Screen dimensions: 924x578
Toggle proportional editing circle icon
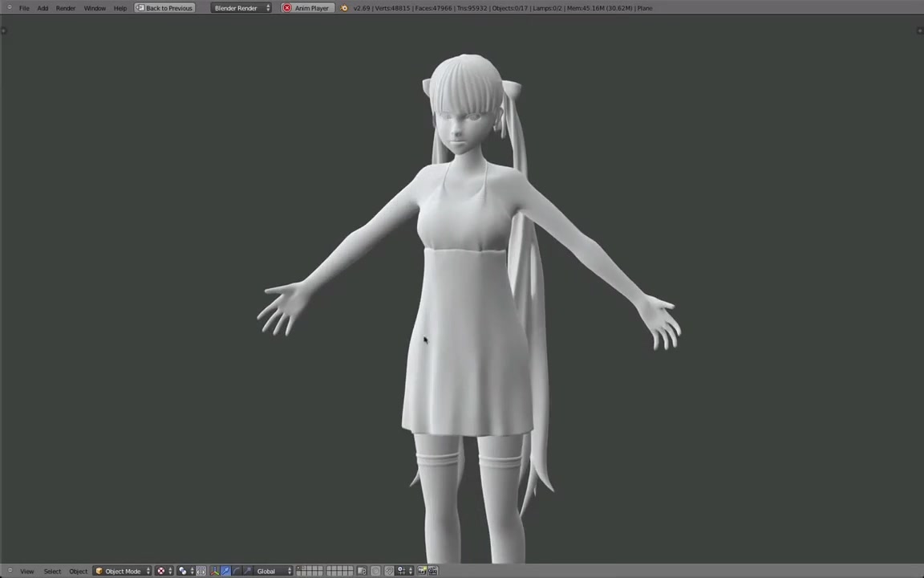375,571
